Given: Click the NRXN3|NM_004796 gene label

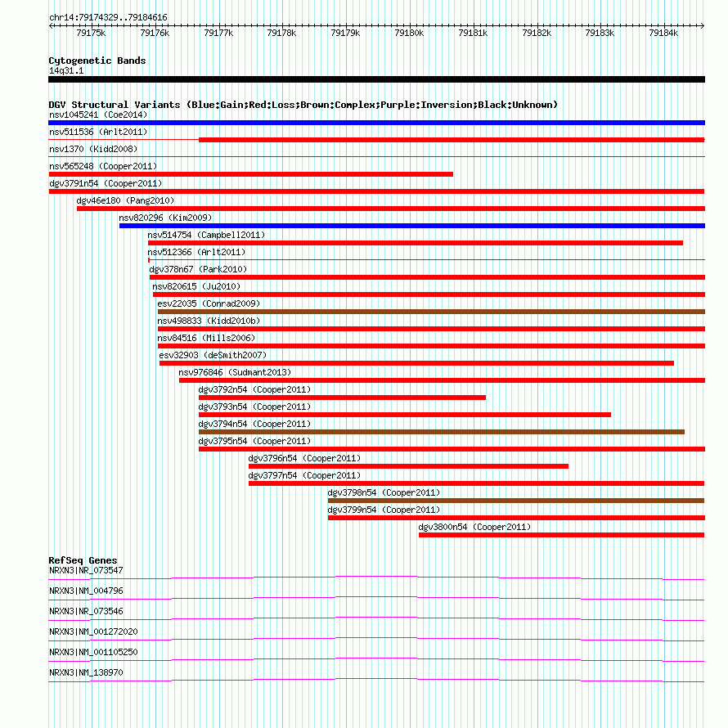Looking at the screenshot, I should click(86, 591).
